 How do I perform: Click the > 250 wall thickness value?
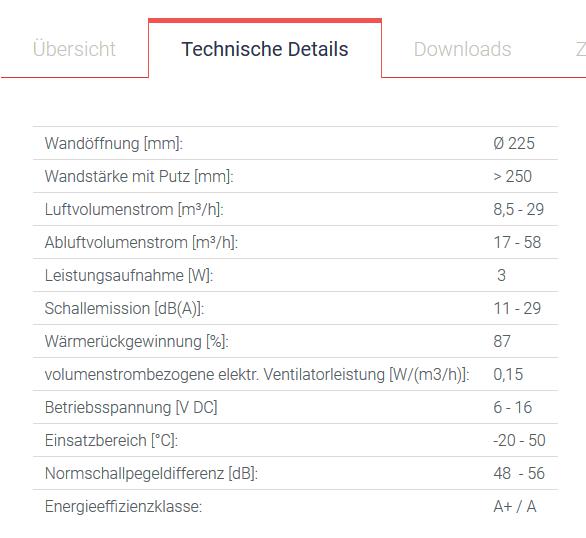tap(512, 176)
